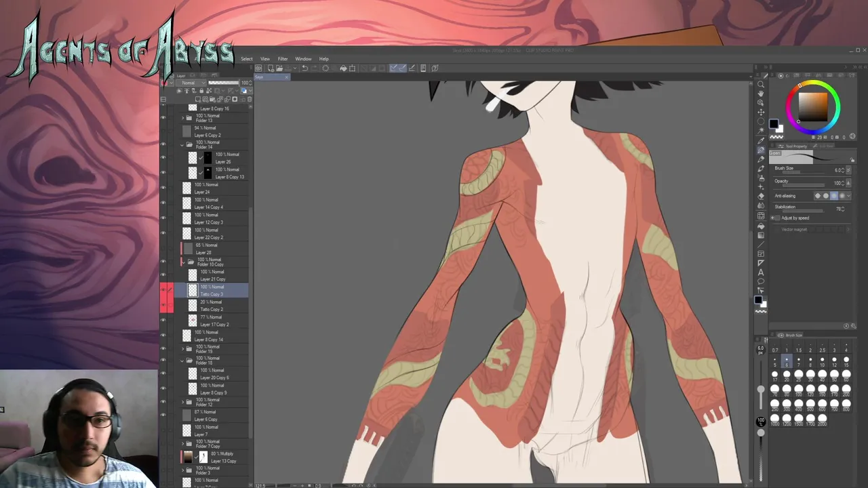
Task: Click the main drawing color swatch
Action: click(773, 123)
